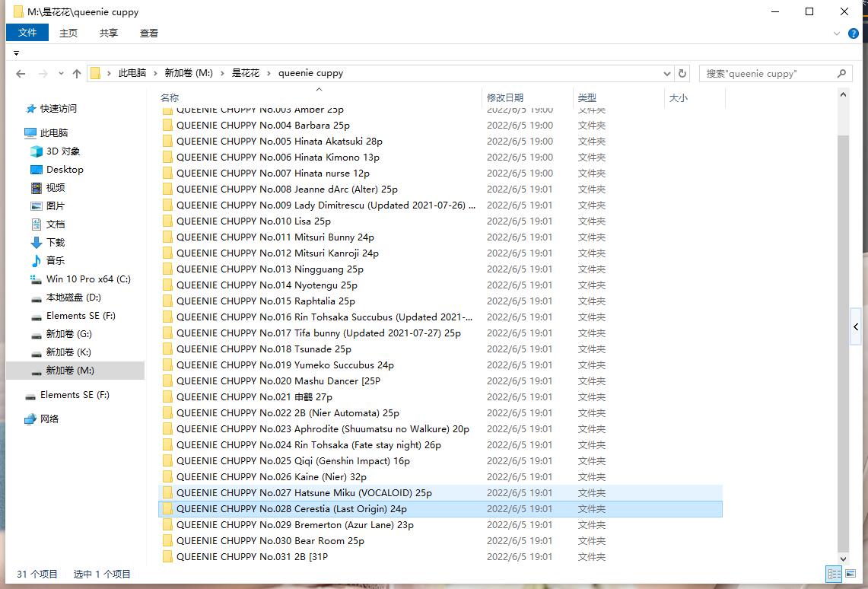Click queenie cuppy breadcrumb in address bar

click(310, 73)
